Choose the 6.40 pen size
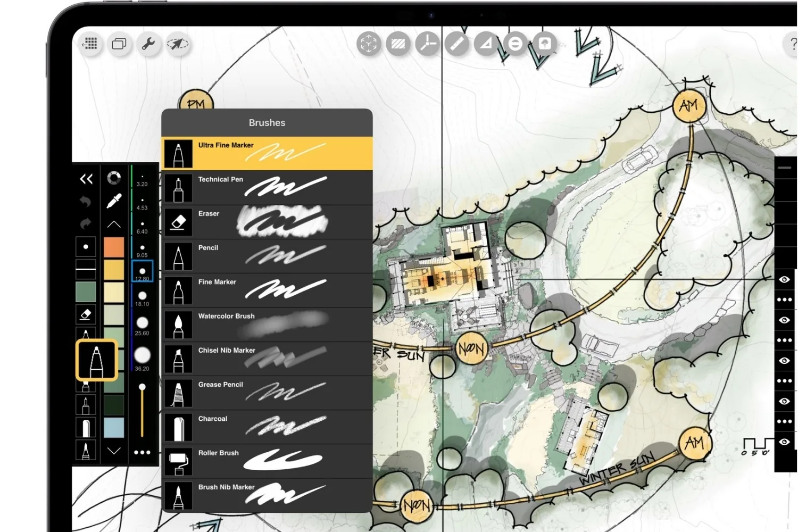Screen dimensions: 798x532 142,227
